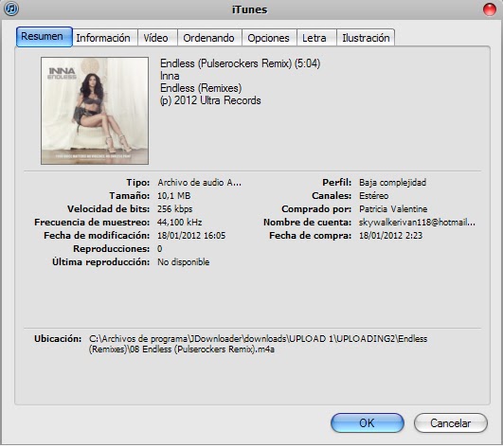Screen dimensions: 503x448
Task: Click the Perfil value Baja complejidad
Action: point(393,183)
